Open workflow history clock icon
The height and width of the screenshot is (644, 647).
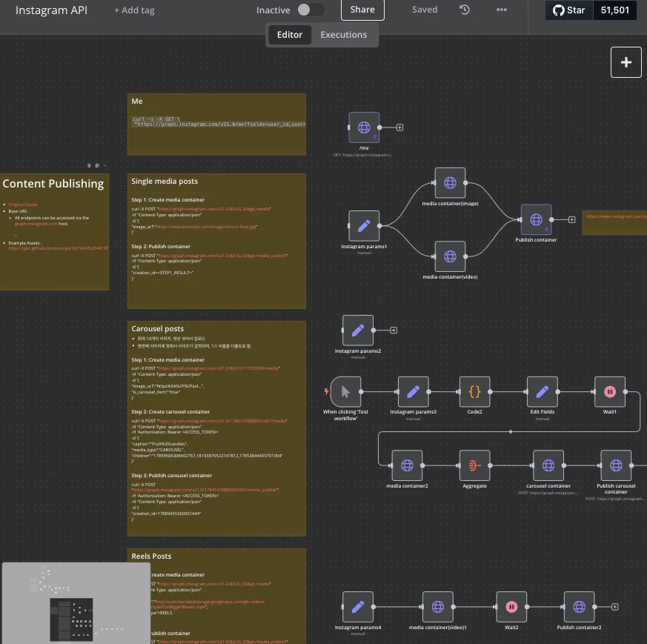(465, 10)
